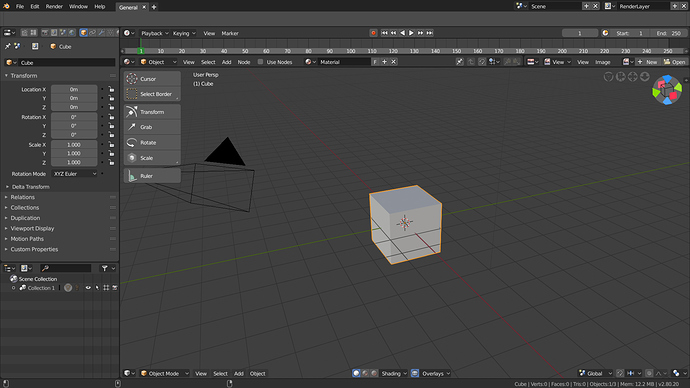Screen dimensions: 690x388
Task: Switch to the General workspace tab
Action: point(128,7)
